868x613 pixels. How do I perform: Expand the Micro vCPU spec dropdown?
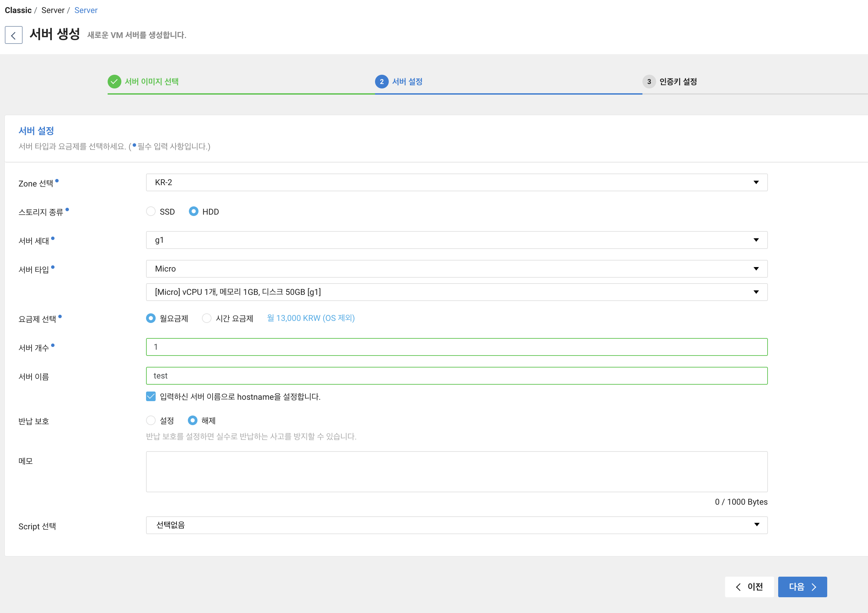click(x=456, y=292)
